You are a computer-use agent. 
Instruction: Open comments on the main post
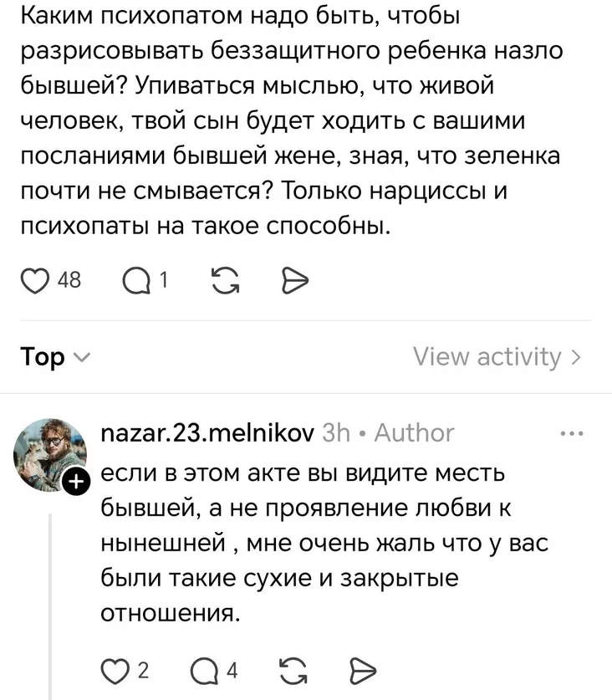(135, 280)
